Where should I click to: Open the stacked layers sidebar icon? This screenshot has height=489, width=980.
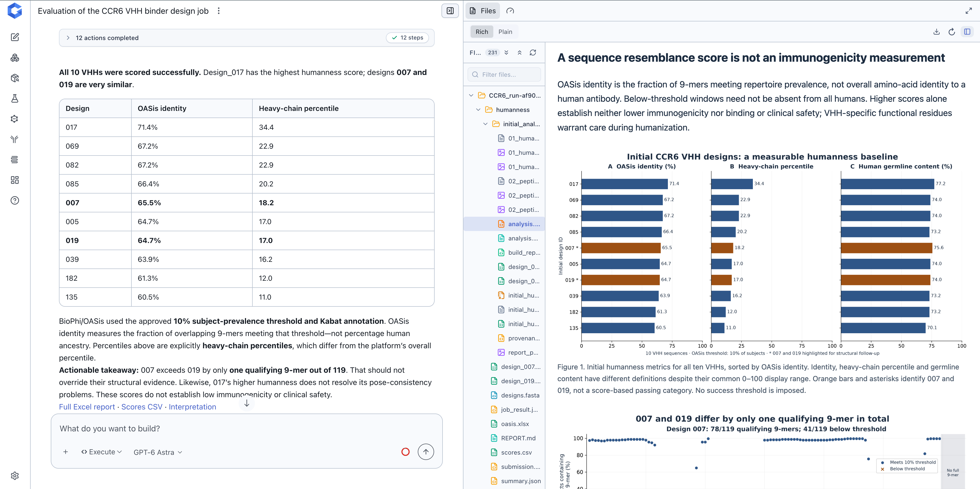[x=15, y=160]
